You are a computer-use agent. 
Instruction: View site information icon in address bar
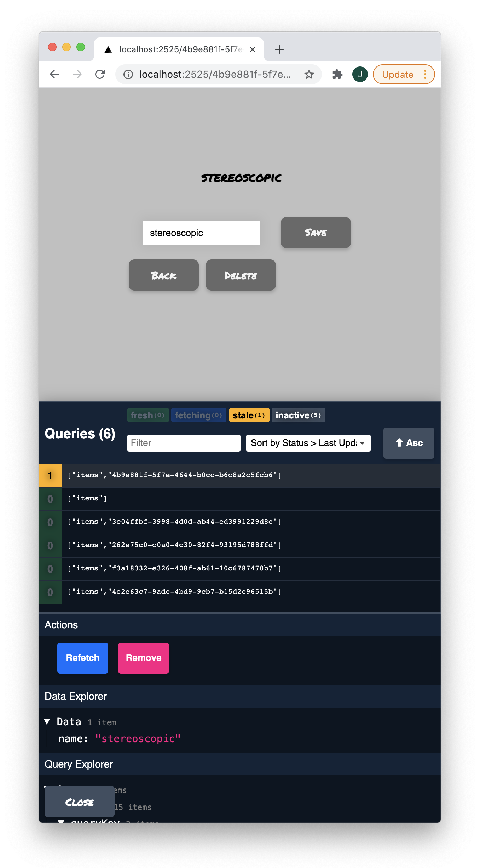coord(128,75)
